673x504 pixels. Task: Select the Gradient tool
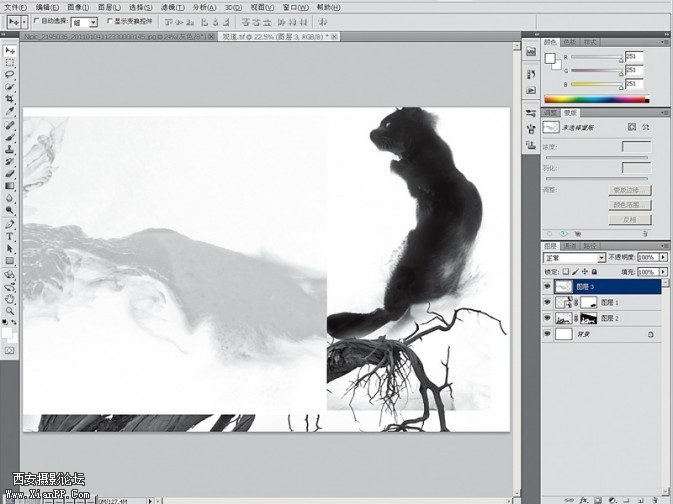pos(9,186)
